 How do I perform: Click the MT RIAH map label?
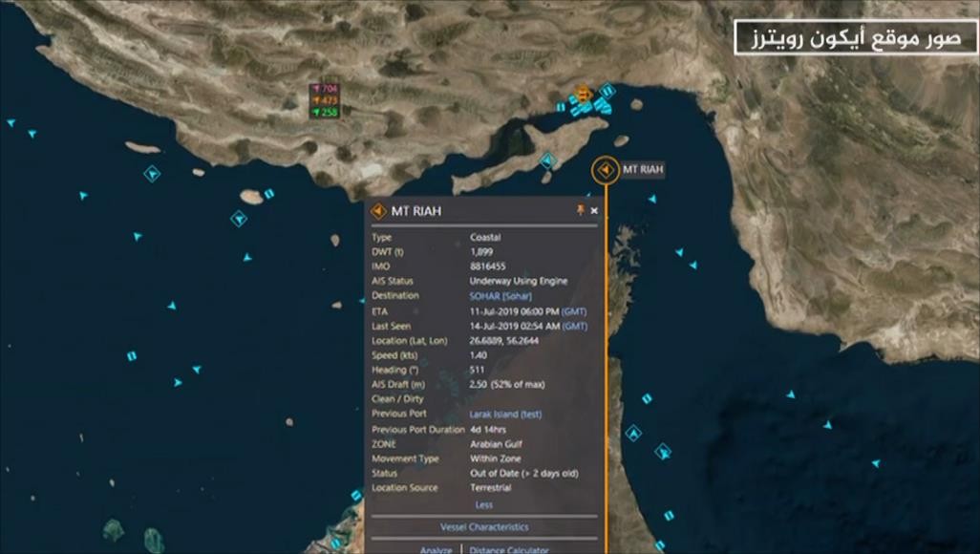coord(642,170)
